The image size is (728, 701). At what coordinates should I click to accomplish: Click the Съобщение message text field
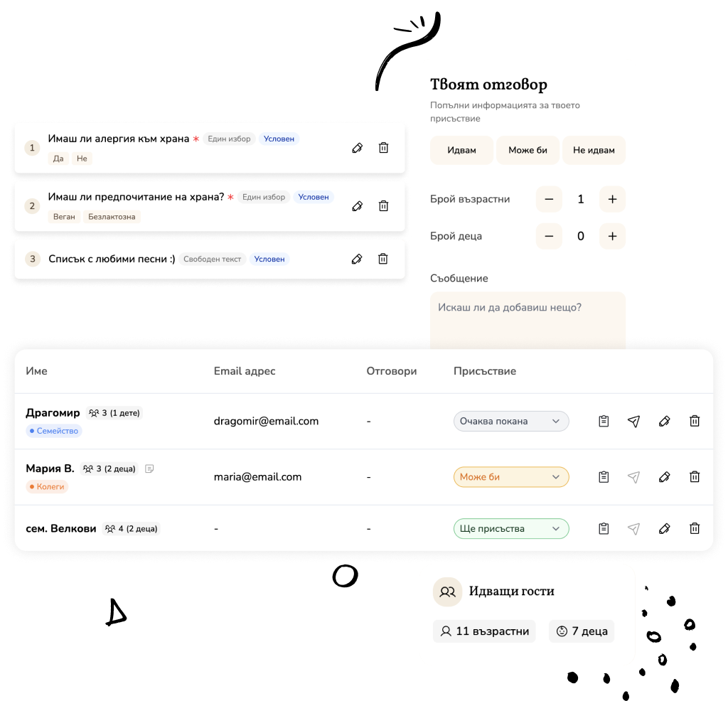(x=528, y=320)
